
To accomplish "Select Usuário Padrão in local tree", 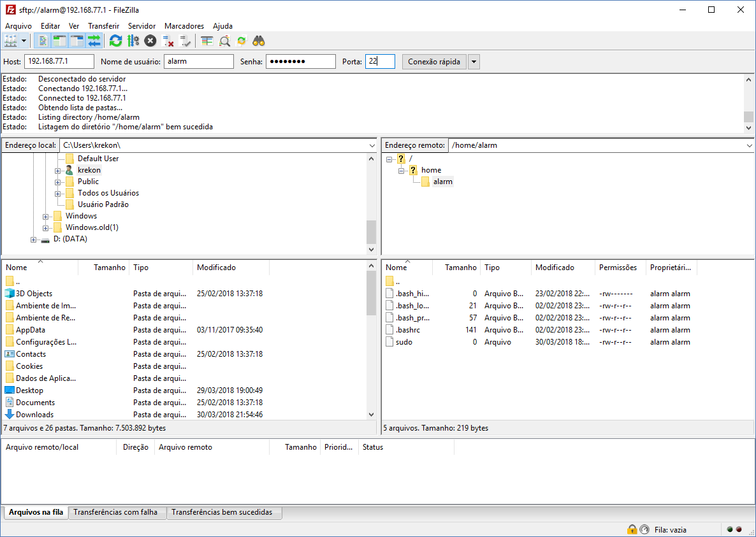I will point(103,204).
